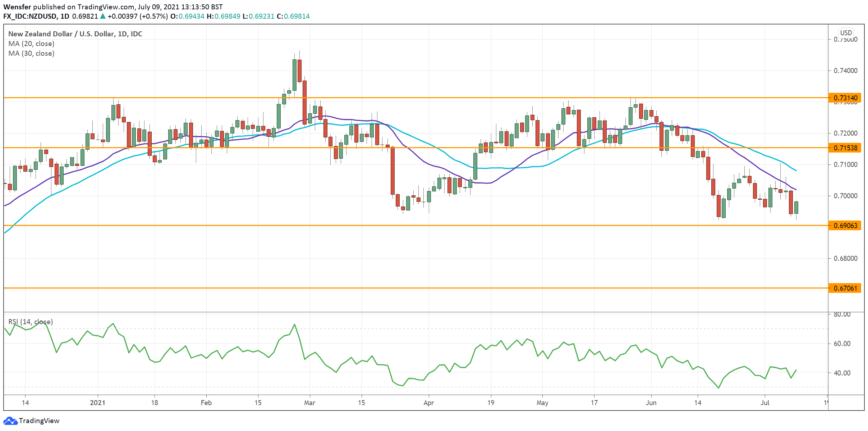Select the MA (30, close) indicator label

(x=31, y=53)
